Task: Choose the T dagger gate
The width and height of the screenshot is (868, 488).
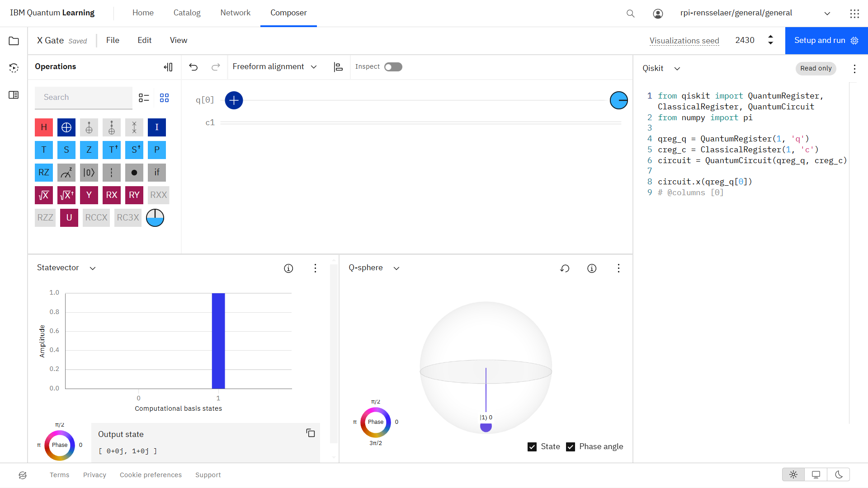Action: (x=112, y=150)
